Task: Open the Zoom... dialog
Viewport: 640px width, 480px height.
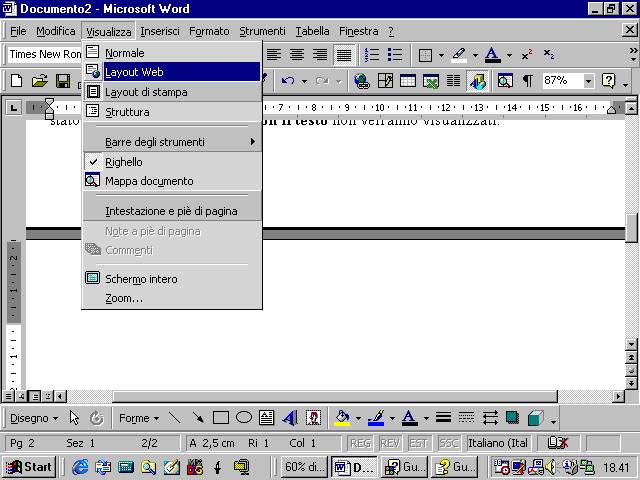Action: tap(172, 298)
